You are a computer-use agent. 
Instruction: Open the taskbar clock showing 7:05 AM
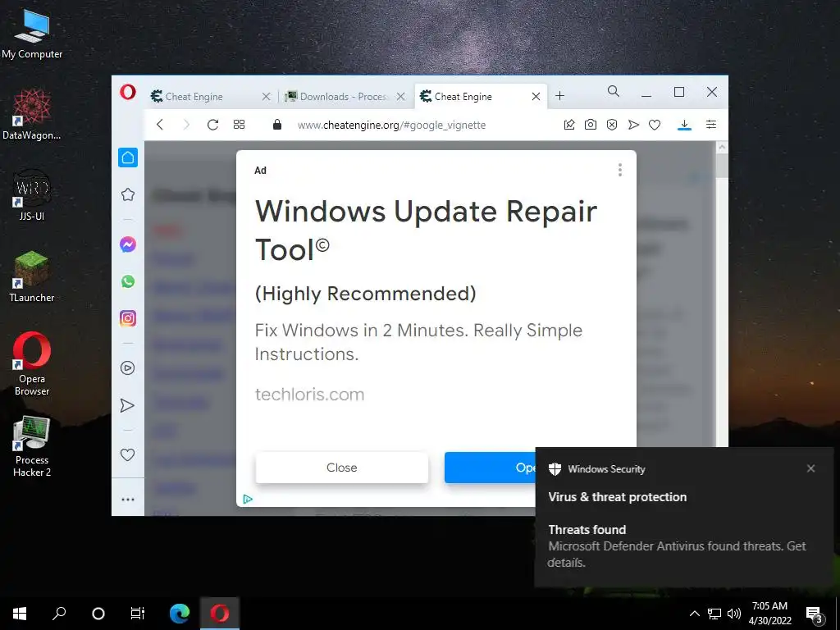(769, 614)
